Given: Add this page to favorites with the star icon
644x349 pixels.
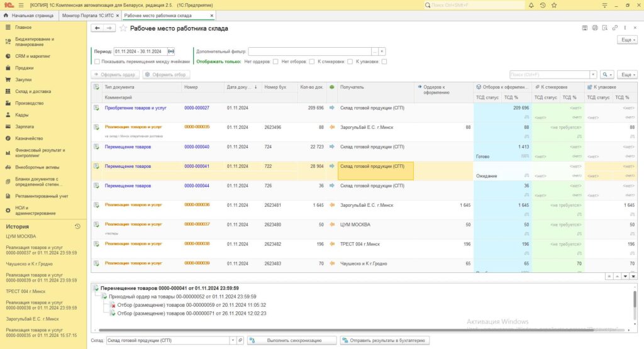Looking at the screenshot, I should [124, 28].
